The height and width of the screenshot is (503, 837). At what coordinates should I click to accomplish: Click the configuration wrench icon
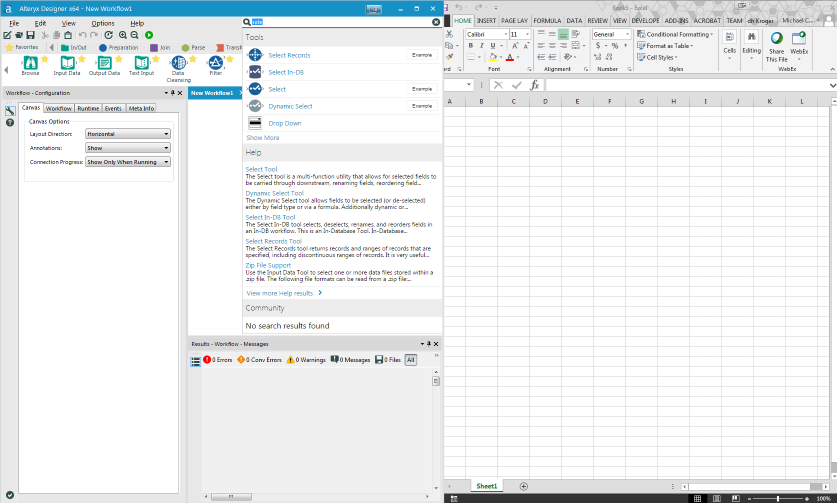point(10,111)
